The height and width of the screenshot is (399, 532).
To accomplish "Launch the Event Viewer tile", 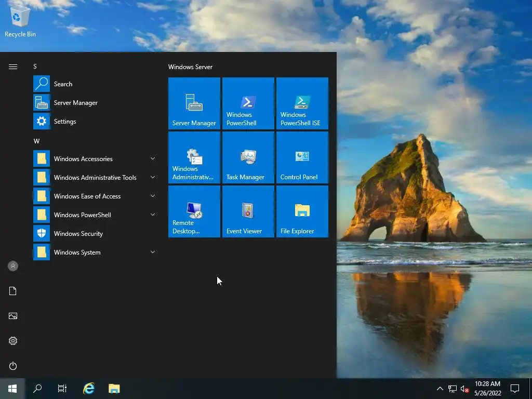I will (x=248, y=211).
